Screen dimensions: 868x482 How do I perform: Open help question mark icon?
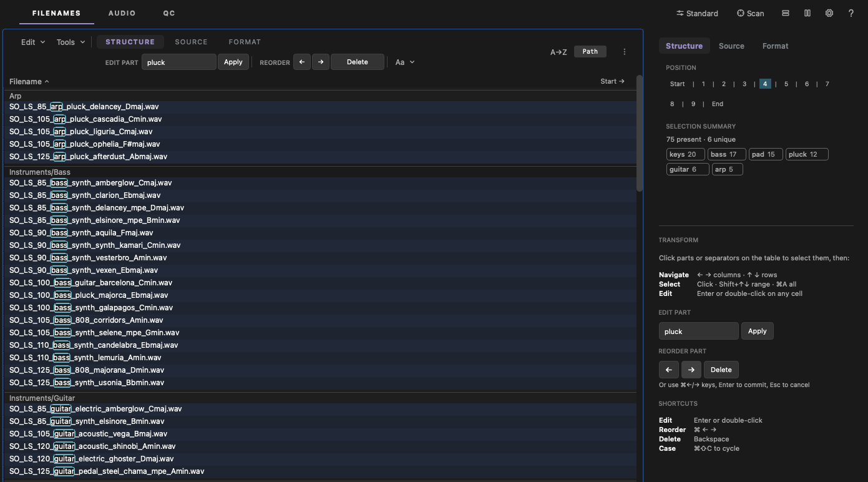click(851, 13)
